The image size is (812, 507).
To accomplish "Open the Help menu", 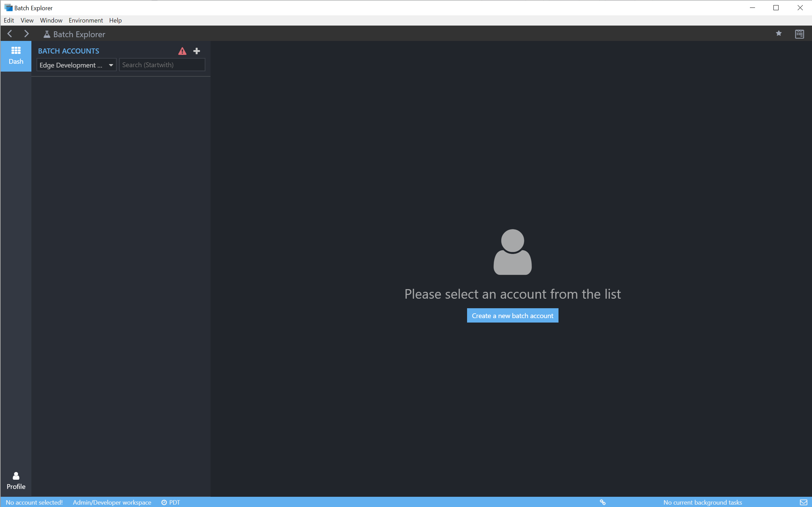I will (x=115, y=20).
